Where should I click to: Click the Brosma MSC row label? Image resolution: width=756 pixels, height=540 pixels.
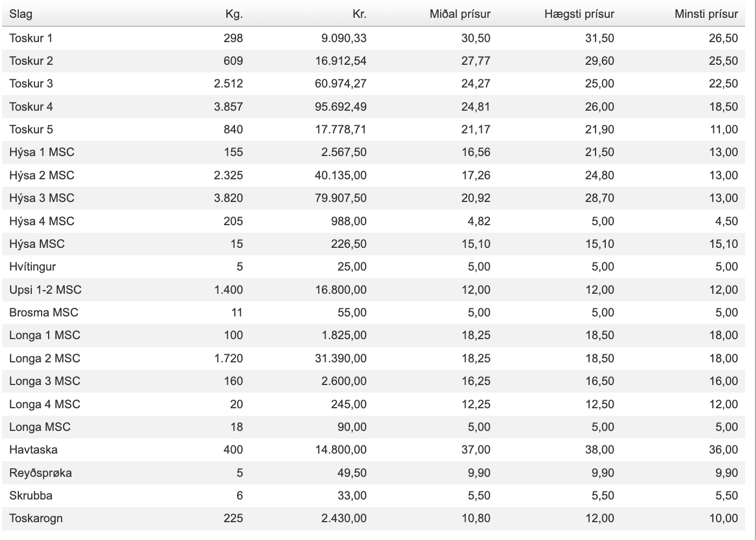[x=44, y=313]
